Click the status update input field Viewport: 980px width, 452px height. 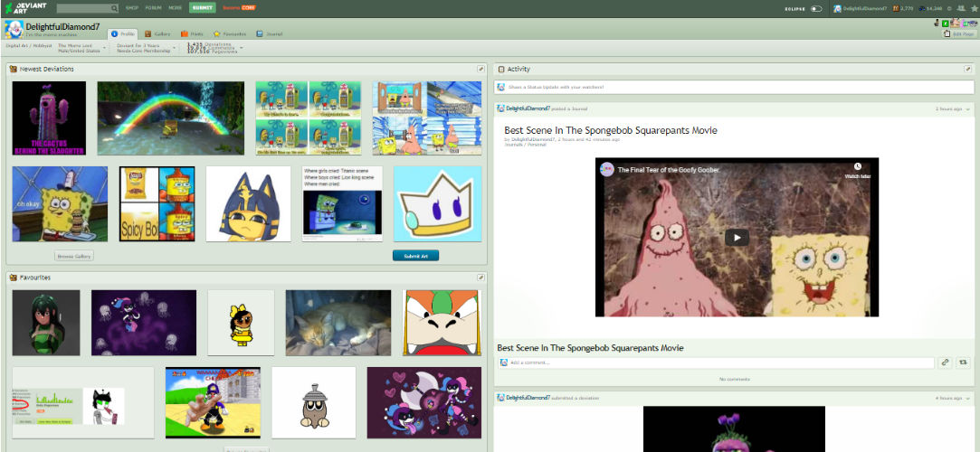pos(735,87)
